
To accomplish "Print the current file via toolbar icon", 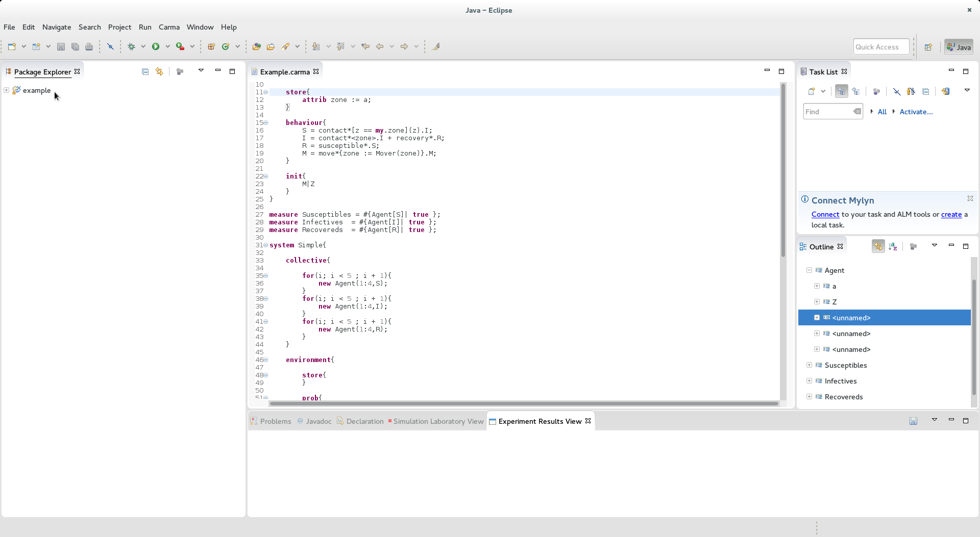I will (x=89, y=46).
